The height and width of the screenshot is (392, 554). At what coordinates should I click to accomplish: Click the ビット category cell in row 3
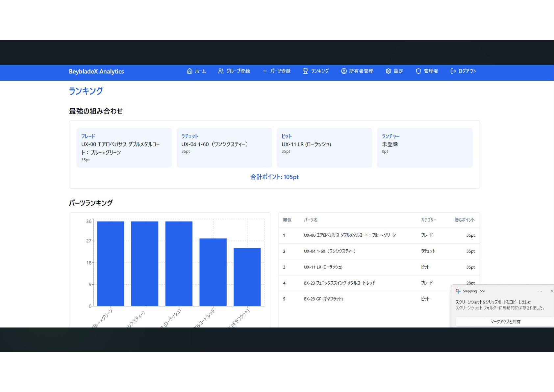point(425,267)
